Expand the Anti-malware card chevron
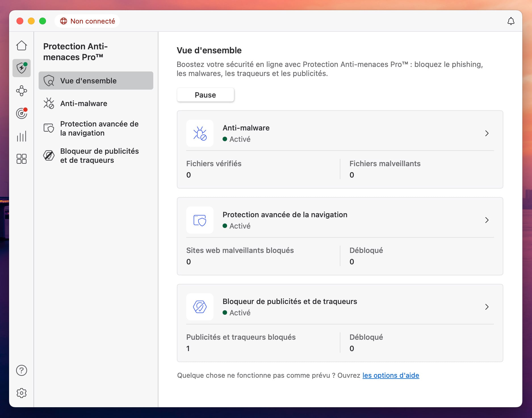 tap(487, 133)
